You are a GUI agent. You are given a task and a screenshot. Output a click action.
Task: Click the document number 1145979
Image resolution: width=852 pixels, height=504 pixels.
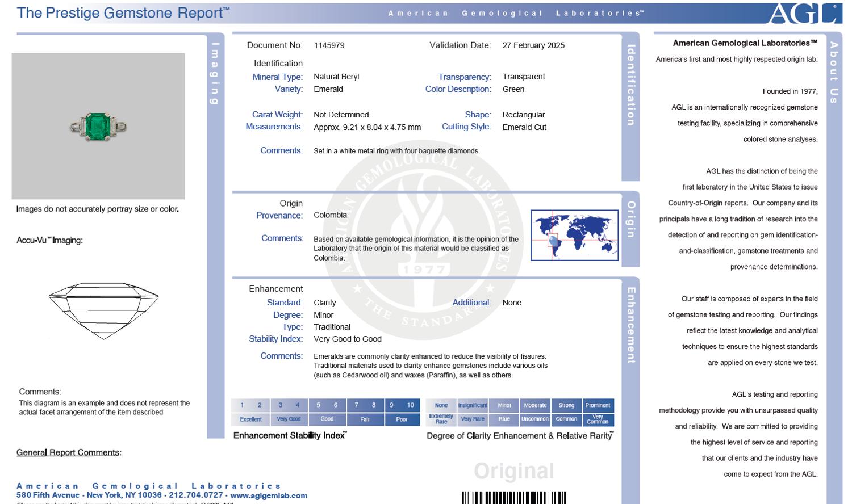329,45
